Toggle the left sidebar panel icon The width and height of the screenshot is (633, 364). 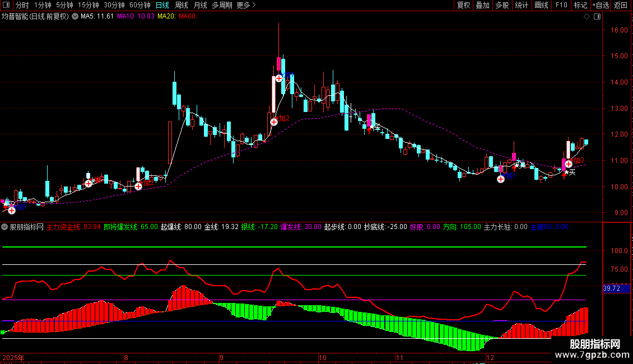coord(7,6)
